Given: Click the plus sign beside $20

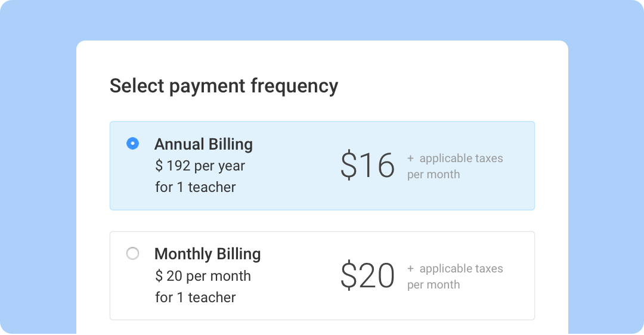Looking at the screenshot, I should point(410,269).
